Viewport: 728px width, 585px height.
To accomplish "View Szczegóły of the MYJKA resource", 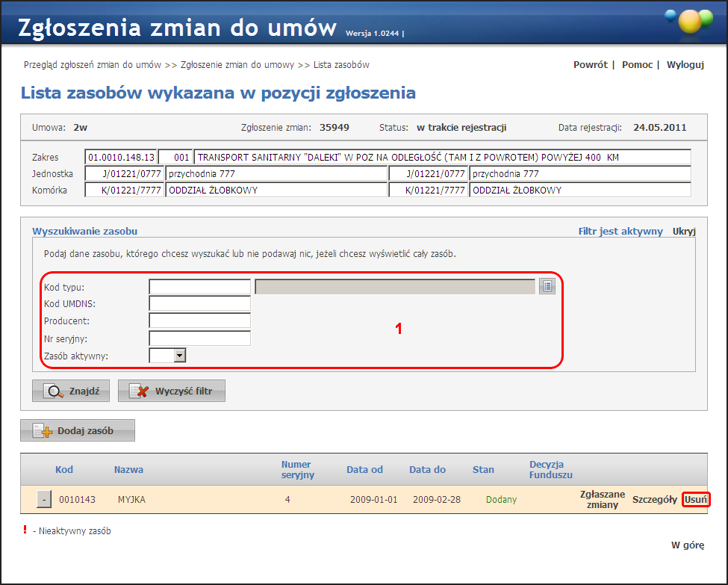I will 654,499.
